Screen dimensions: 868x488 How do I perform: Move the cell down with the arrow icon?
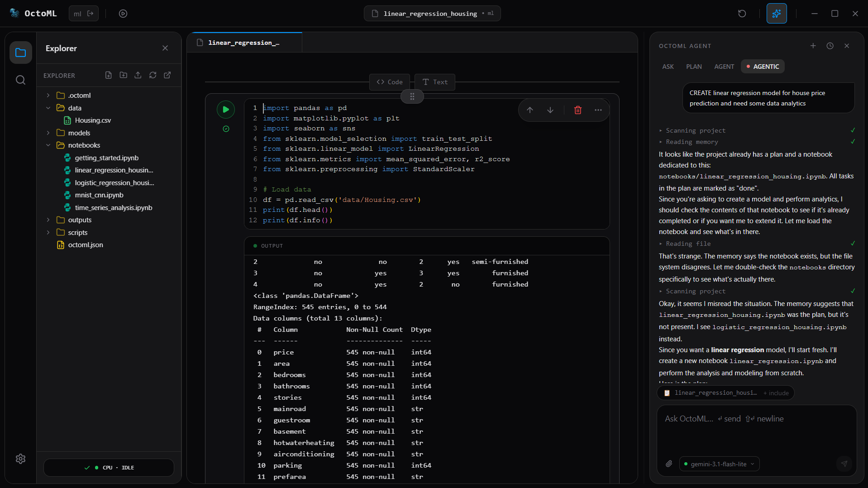(x=550, y=110)
